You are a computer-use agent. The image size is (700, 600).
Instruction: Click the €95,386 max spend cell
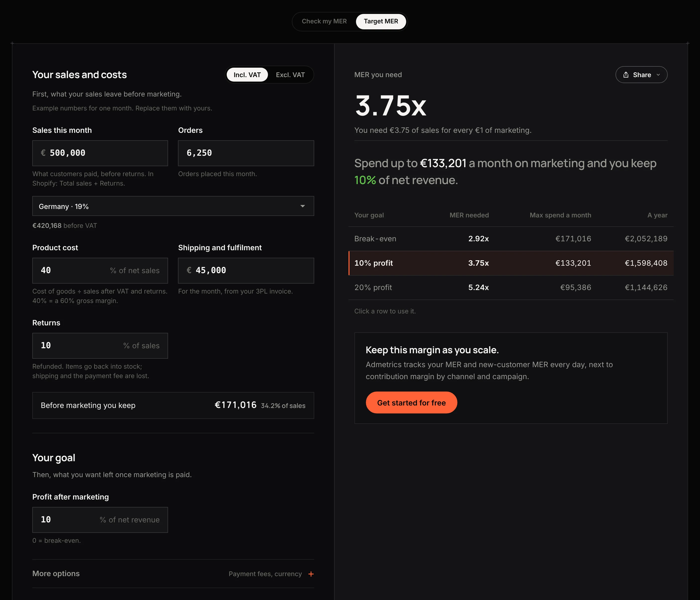576,287
